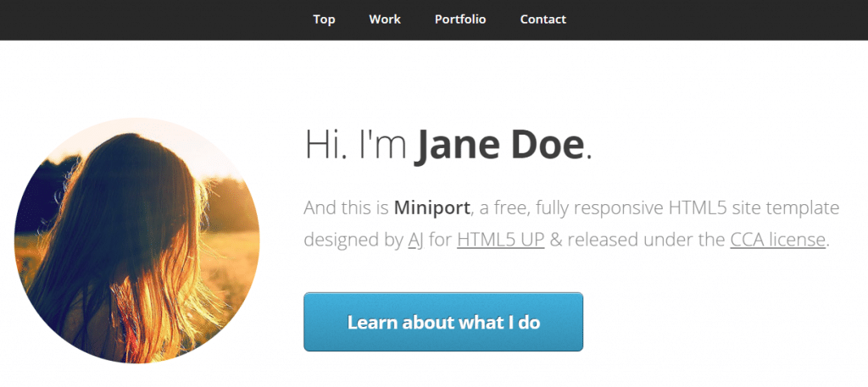Click the "Hi. I'm" heading text
The height and width of the screenshot is (387, 868).
(356, 145)
